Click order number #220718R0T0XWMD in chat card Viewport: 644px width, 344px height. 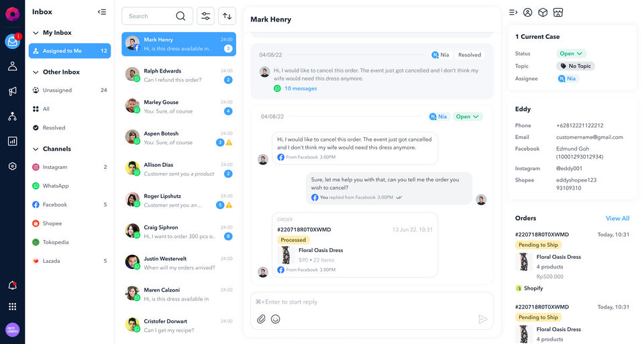point(304,229)
